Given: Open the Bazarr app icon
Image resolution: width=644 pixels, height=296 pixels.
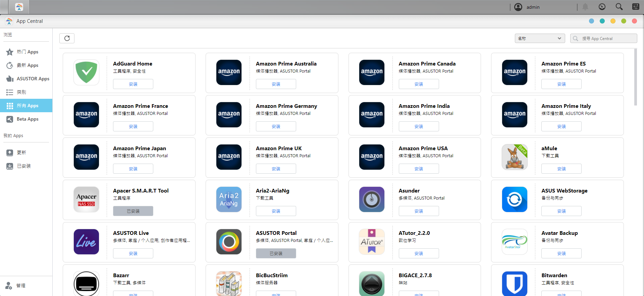Looking at the screenshot, I should pyautogui.click(x=86, y=284).
